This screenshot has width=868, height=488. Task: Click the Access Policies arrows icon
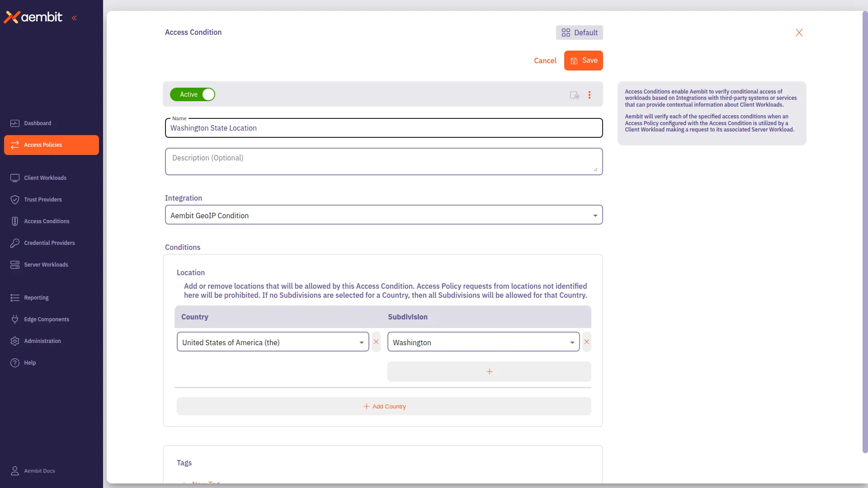(15, 145)
